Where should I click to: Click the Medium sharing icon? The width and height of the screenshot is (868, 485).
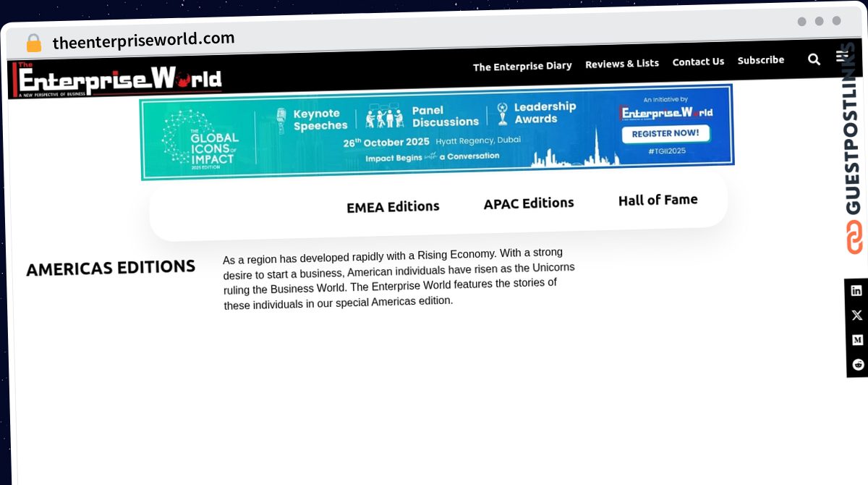(856, 339)
